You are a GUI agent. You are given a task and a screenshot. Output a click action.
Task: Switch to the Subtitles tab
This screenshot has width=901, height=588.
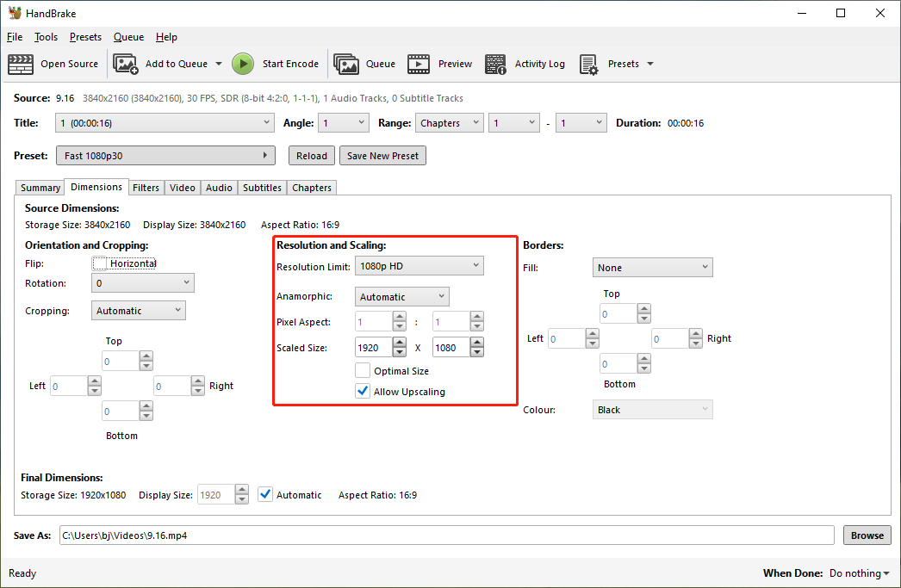coord(262,188)
